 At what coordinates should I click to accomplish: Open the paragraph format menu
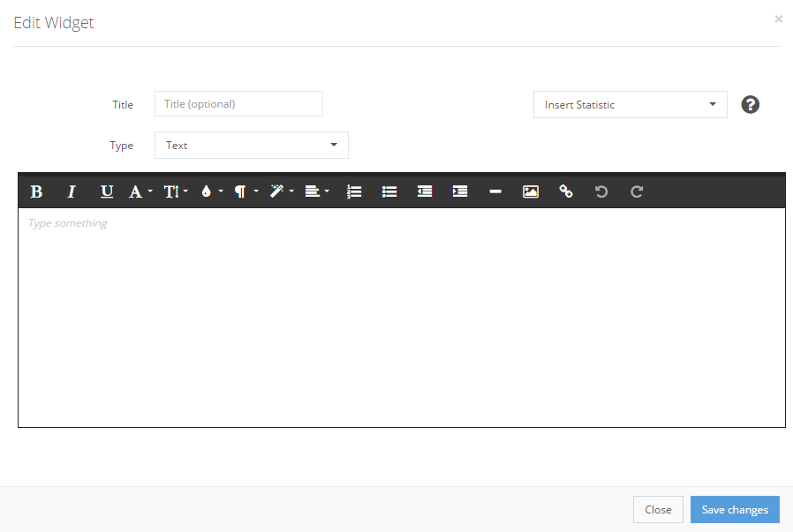[246, 191]
